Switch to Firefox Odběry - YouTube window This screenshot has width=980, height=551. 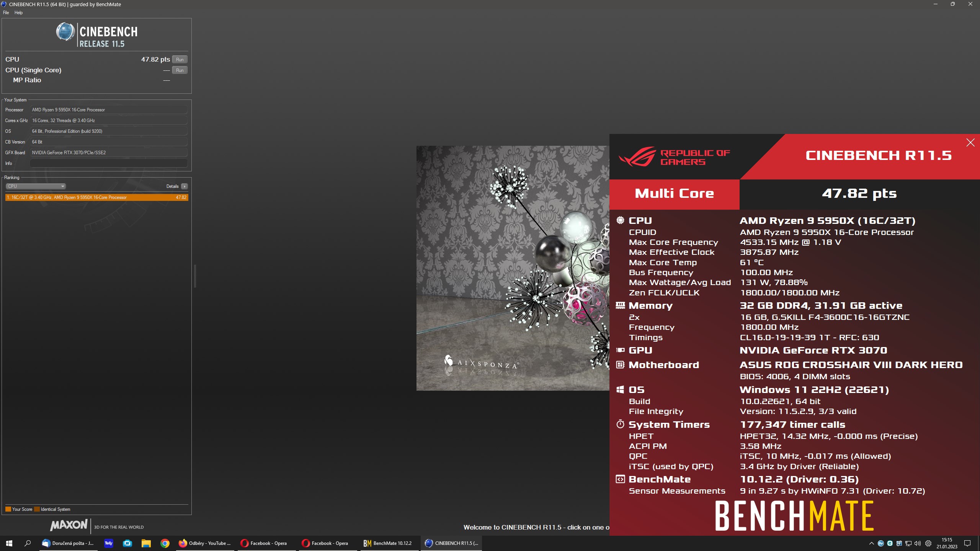tap(205, 543)
